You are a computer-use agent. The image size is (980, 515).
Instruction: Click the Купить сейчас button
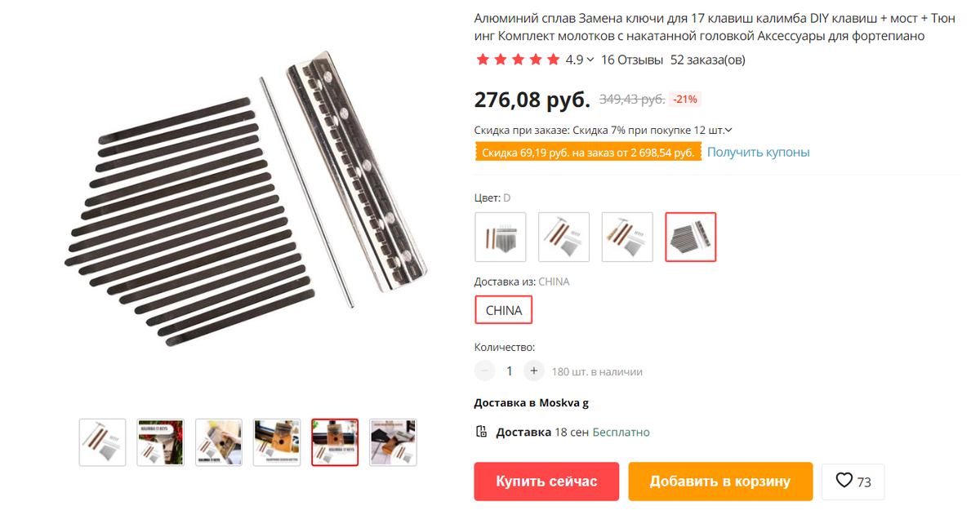(547, 482)
